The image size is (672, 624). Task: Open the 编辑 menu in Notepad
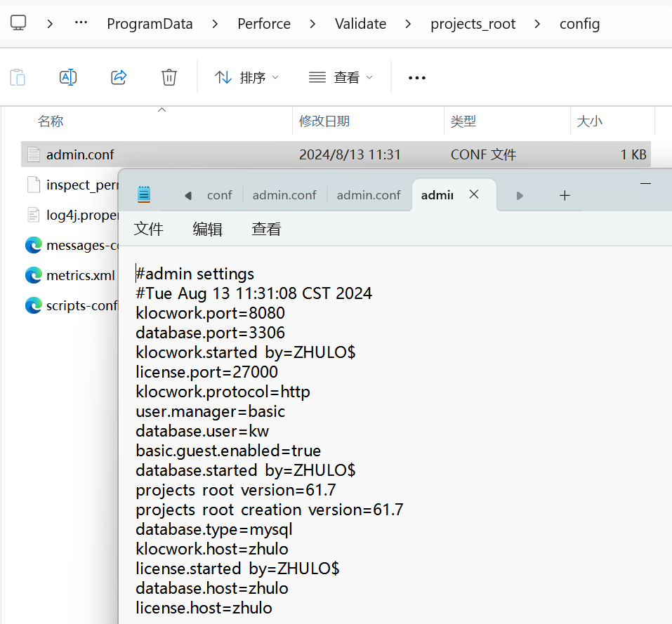[207, 229]
